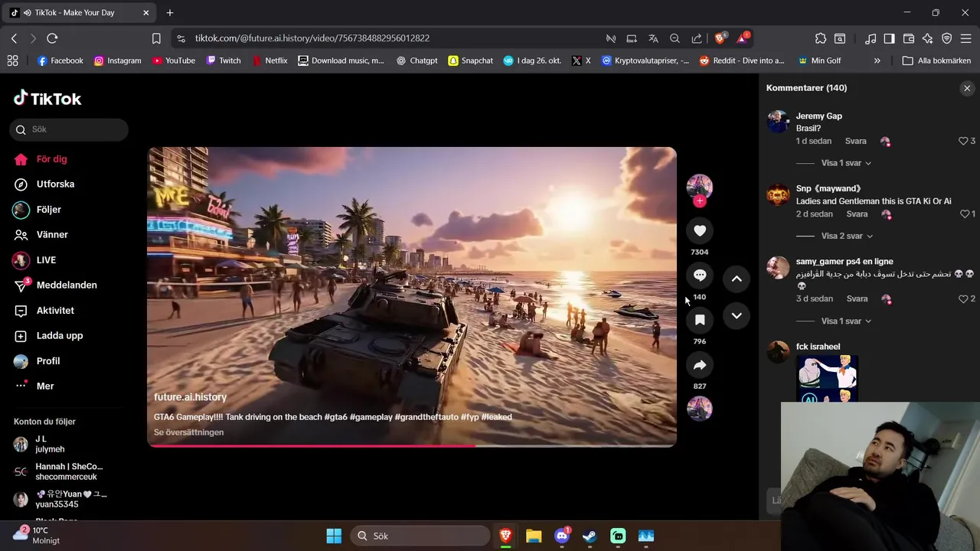Save video with the bookmark icon

click(x=700, y=320)
